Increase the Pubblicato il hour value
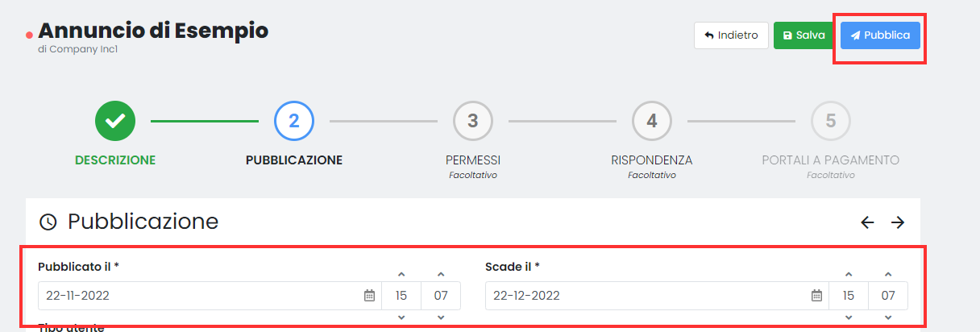 pyautogui.click(x=401, y=275)
